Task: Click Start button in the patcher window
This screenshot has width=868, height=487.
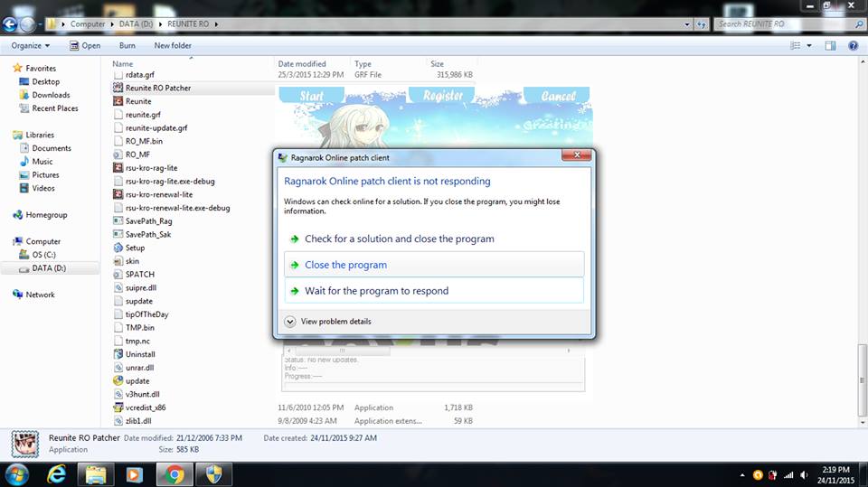Action: point(312,96)
